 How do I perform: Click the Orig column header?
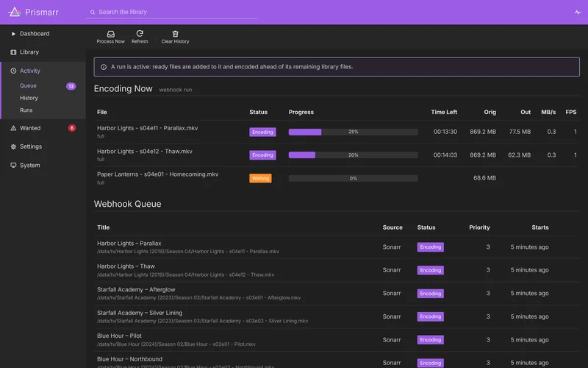point(490,112)
